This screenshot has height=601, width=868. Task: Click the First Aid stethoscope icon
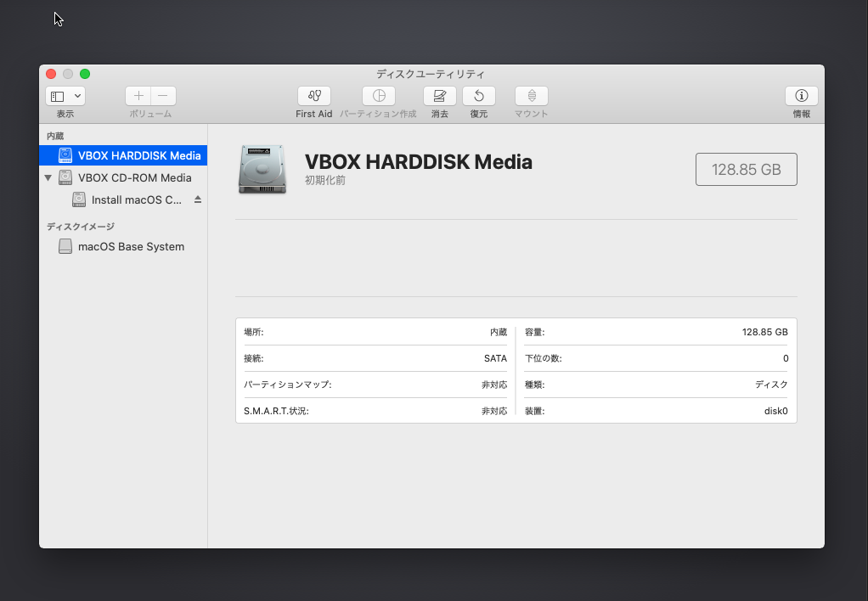click(314, 96)
